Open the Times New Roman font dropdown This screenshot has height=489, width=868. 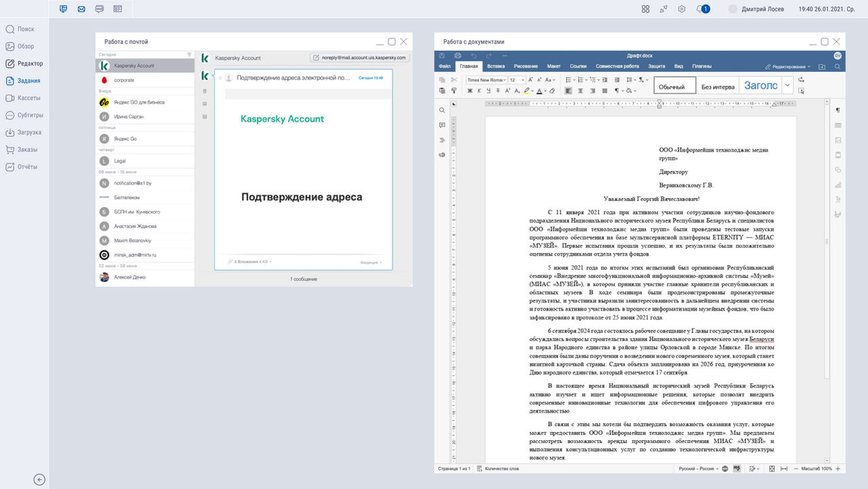pyautogui.click(x=485, y=80)
